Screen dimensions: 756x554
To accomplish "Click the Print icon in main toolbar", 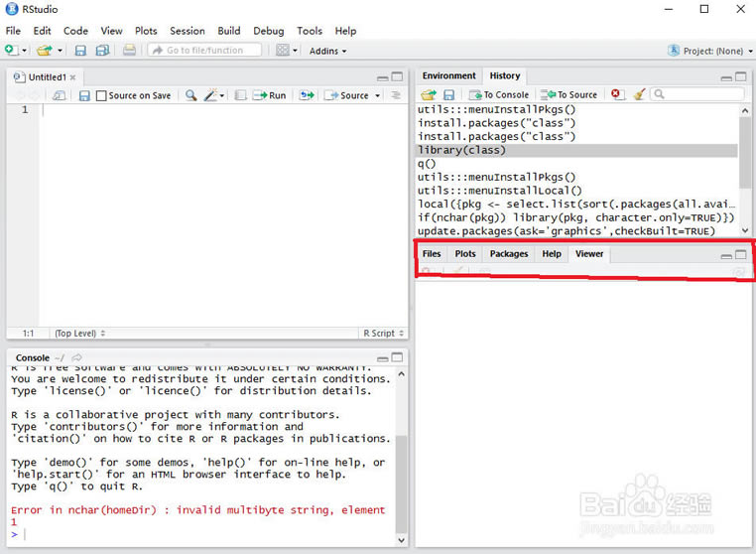I will [x=129, y=51].
